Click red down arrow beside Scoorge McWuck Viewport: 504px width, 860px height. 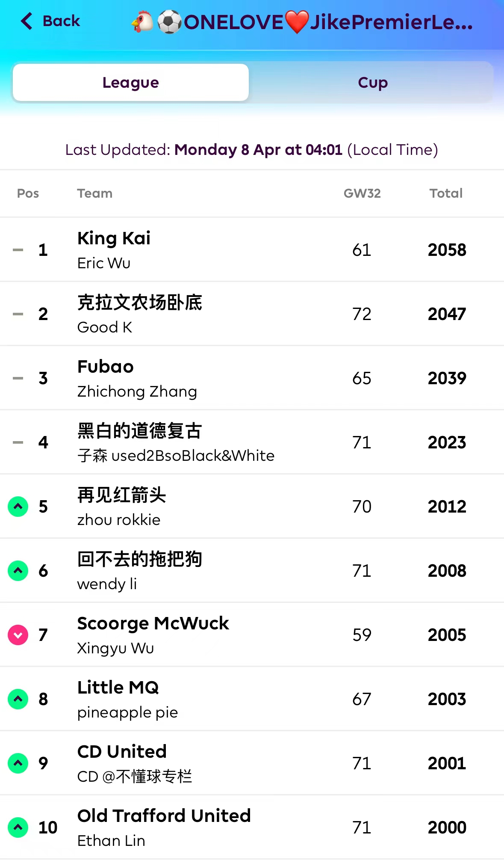[18, 635]
